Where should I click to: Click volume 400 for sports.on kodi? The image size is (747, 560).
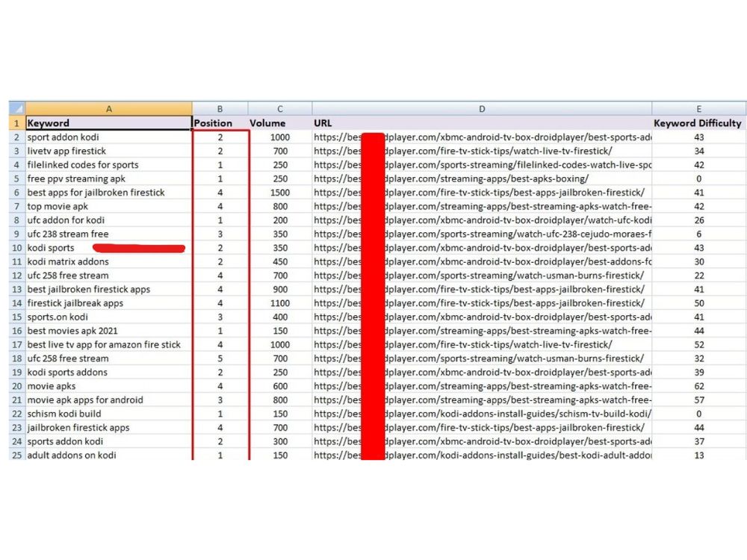(x=280, y=317)
